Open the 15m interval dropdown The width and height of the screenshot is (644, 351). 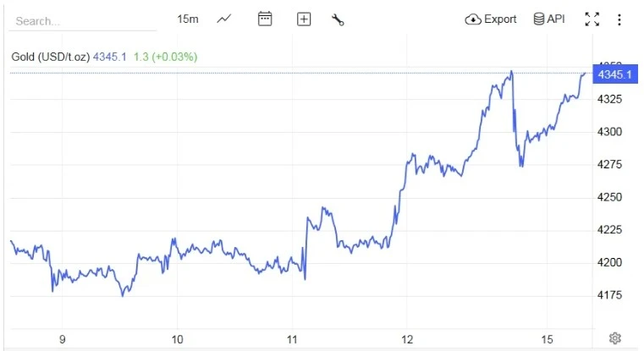188,19
